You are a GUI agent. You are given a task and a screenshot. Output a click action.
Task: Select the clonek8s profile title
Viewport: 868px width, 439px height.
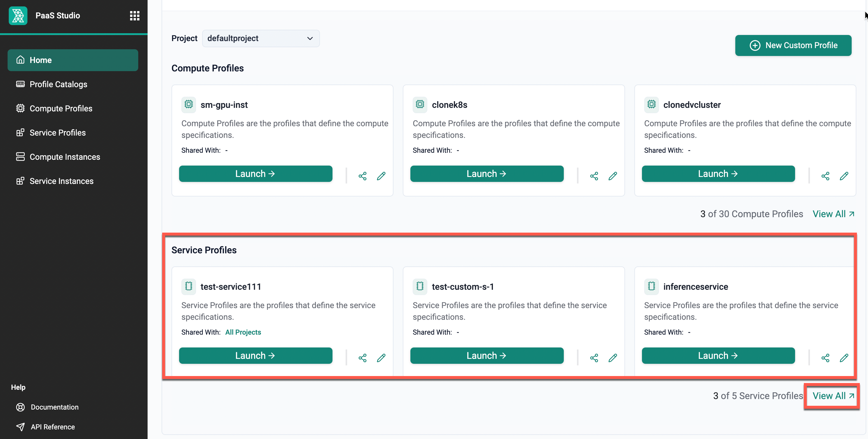click(449, 105)
